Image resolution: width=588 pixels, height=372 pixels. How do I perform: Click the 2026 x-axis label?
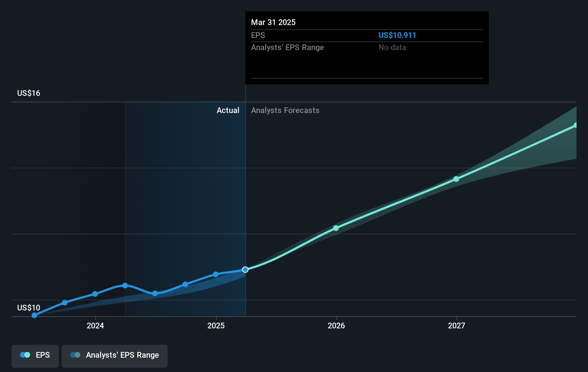pos(336,325)
